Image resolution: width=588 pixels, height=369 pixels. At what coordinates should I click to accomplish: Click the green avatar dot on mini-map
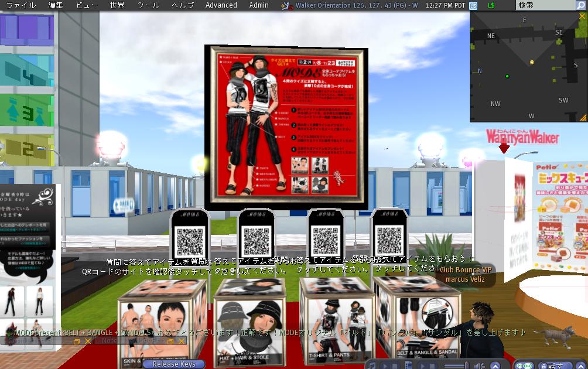coord(507,76)
